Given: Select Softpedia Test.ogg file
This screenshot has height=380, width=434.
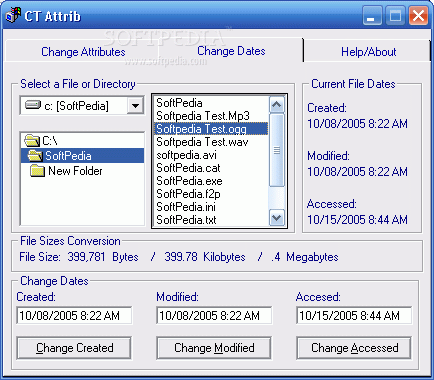Looking at the screenshot, I should pyautogui.click(x=211, y=129).
